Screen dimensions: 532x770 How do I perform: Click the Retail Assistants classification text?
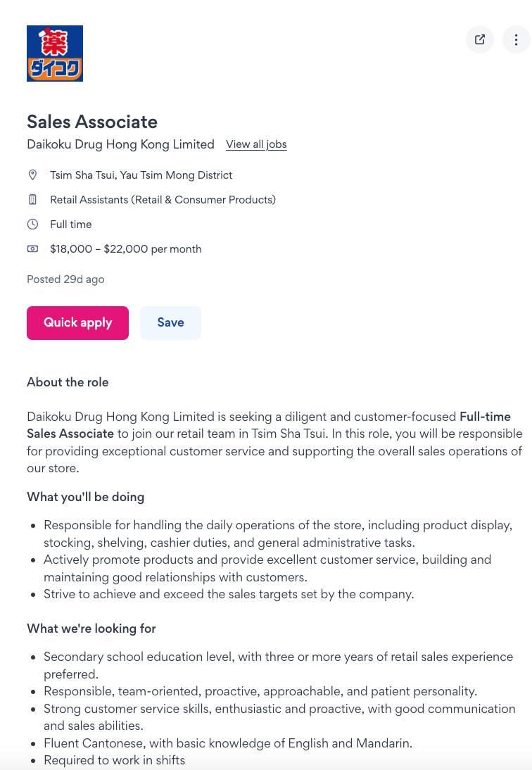[x=163, y=200]
